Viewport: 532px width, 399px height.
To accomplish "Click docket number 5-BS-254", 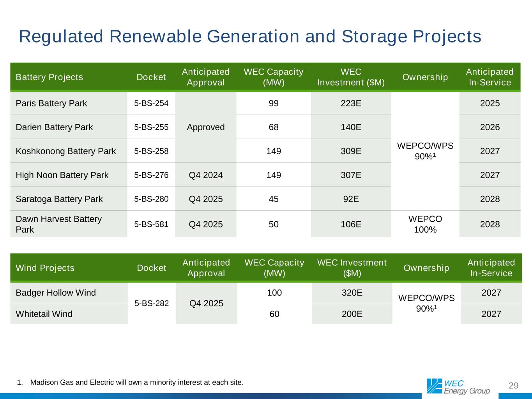I will click(151, 103).
